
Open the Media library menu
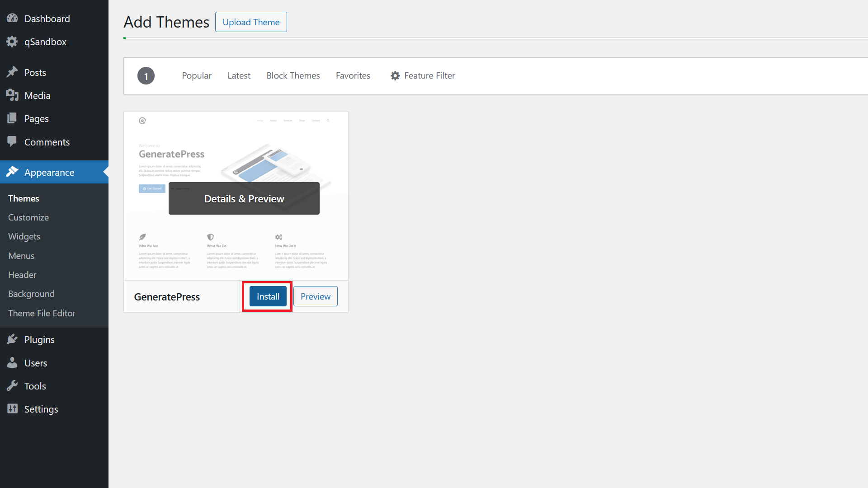(x=38, y=95)
